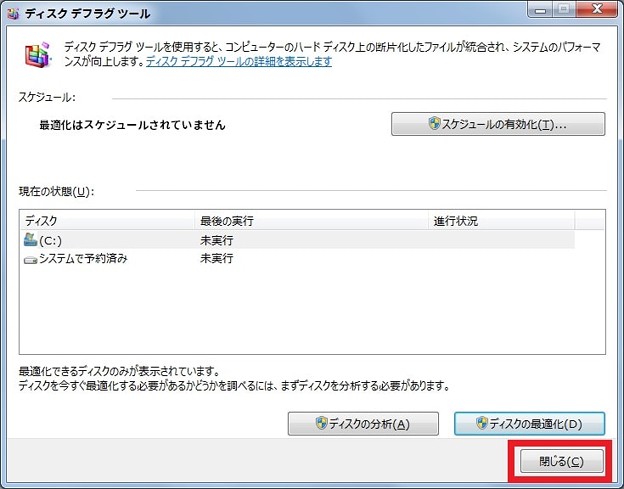Click the 閉じる(C) close button
This screenshot has height=489, width=624.
[x=562, y=461]
